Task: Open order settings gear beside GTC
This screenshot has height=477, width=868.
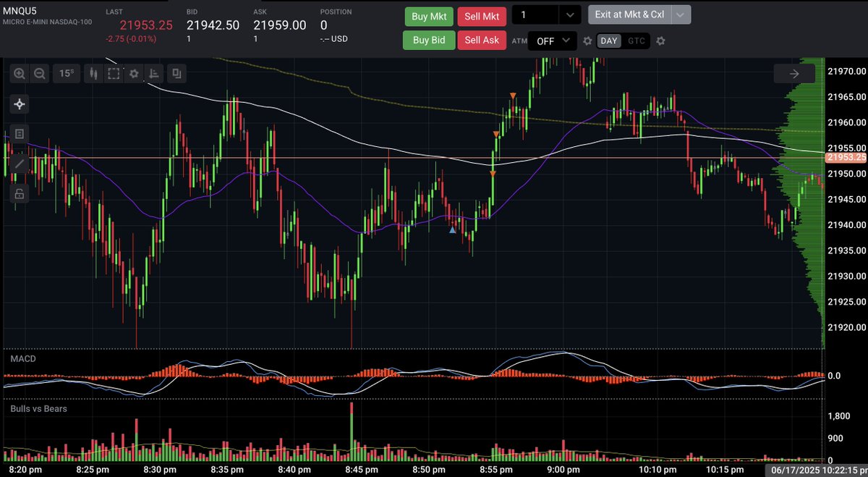Action: [x=660, y=41]
